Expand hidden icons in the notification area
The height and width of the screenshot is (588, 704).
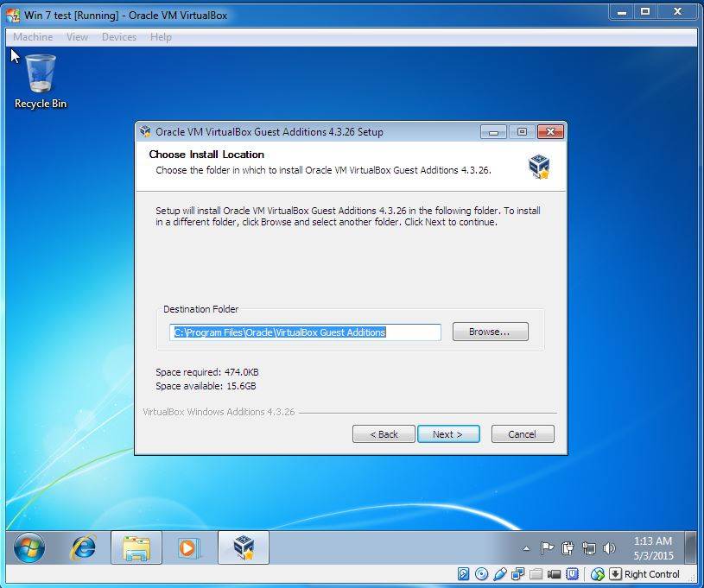528,546
